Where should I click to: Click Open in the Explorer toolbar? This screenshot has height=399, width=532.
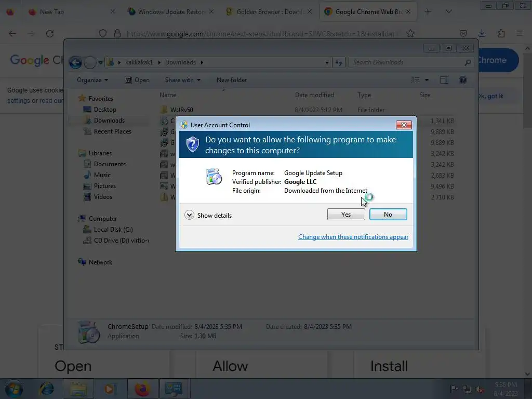(x=137, y=80)
